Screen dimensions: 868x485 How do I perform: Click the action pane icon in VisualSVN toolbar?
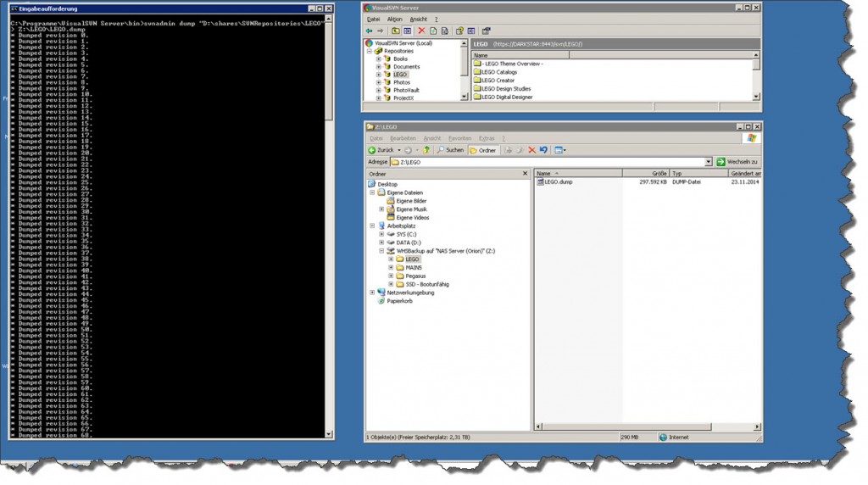click(471, 31)
